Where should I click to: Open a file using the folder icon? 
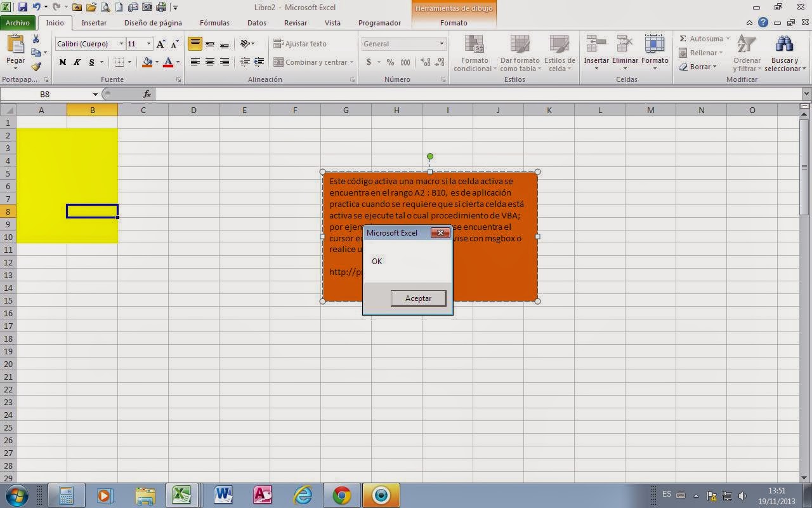pyautogui.click(x=91, y=8)
